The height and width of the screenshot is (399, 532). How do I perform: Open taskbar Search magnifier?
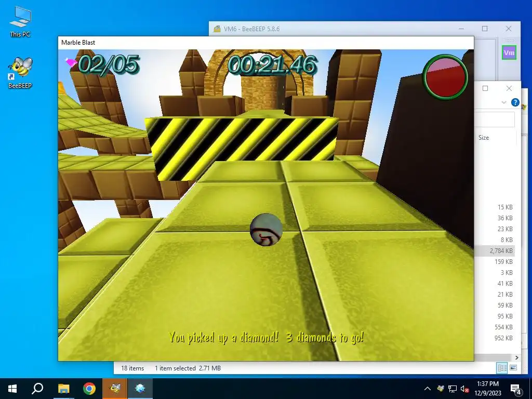point(37,389)
